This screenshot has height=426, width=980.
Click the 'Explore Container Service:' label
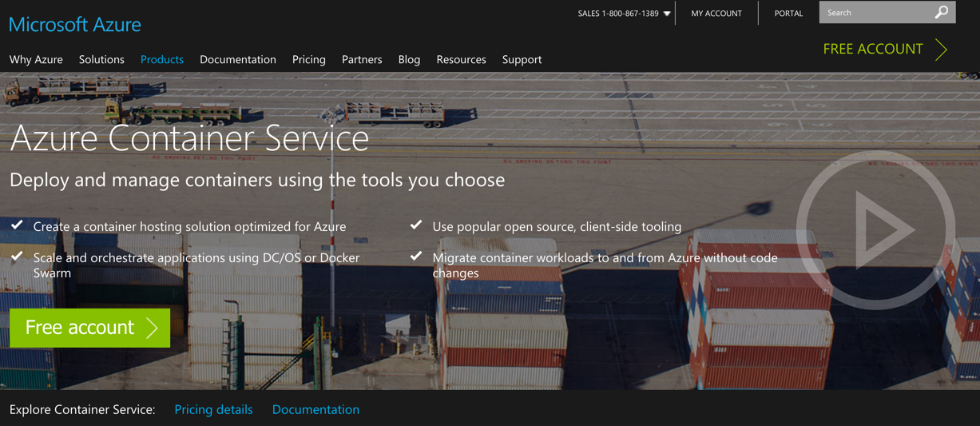coord(82,409)
